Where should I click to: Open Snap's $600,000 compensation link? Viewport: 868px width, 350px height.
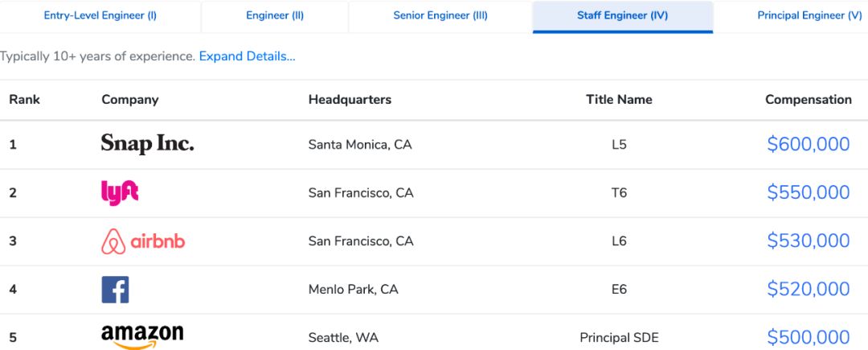[808, 144]
